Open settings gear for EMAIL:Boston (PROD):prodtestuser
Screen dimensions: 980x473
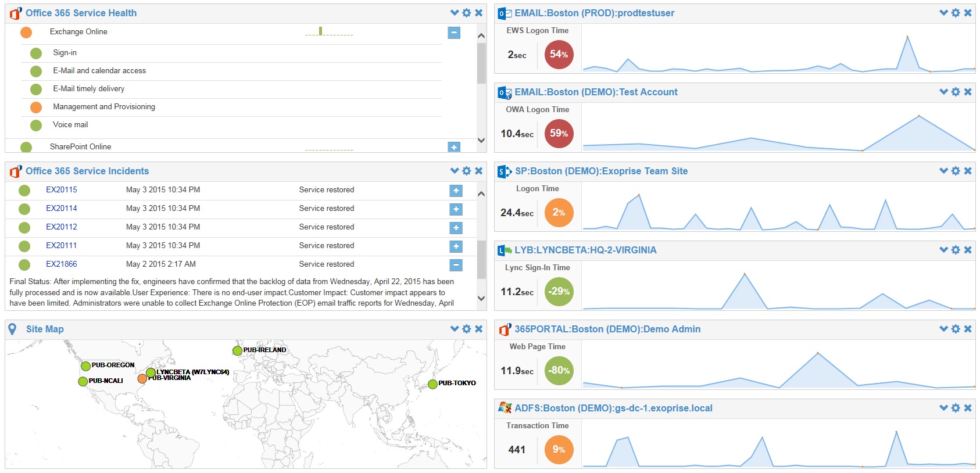coord(956,13)
